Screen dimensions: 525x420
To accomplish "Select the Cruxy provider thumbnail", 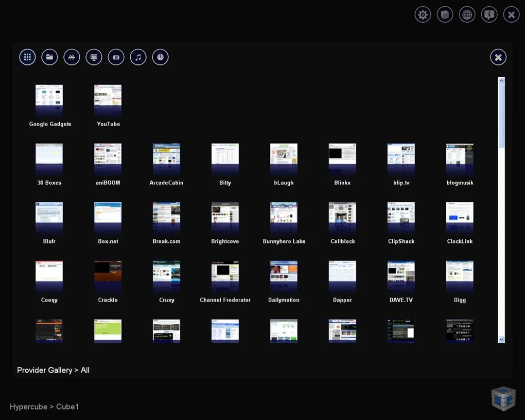I will [x=166, y=276].
